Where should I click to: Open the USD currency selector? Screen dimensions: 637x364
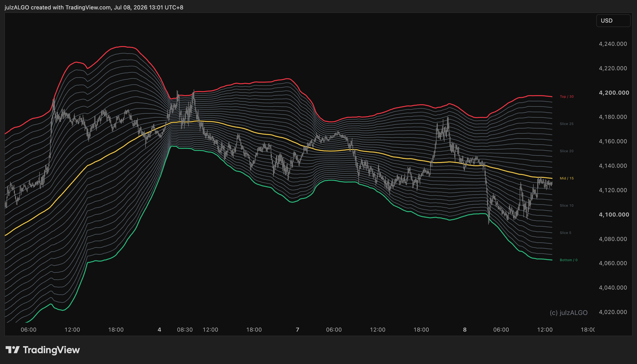coord(613,20)
